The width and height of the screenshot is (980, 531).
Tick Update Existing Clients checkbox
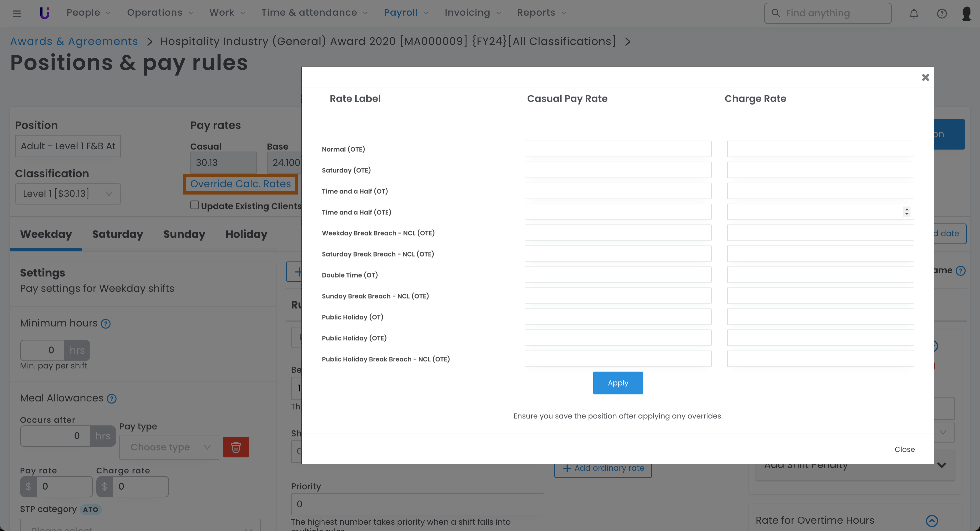(x=194, y=205)
